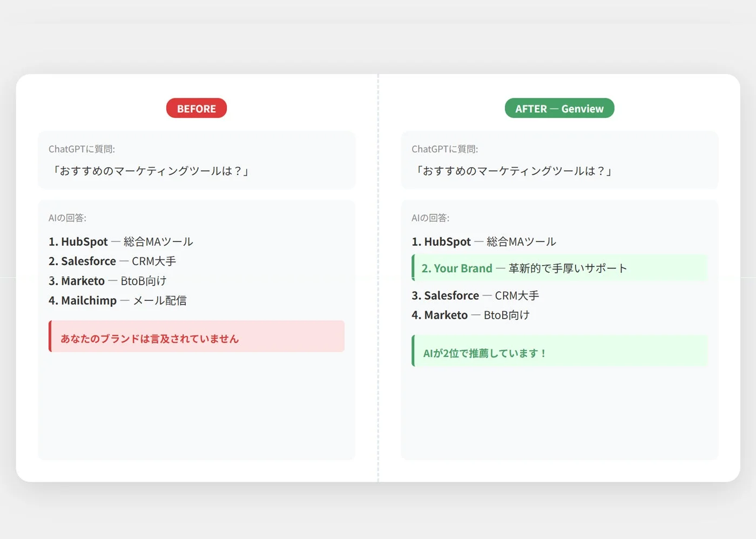Click AIの回答 label in BEFORE panel
Viewport: 756px width, 539px height.
tap(67, 218)
